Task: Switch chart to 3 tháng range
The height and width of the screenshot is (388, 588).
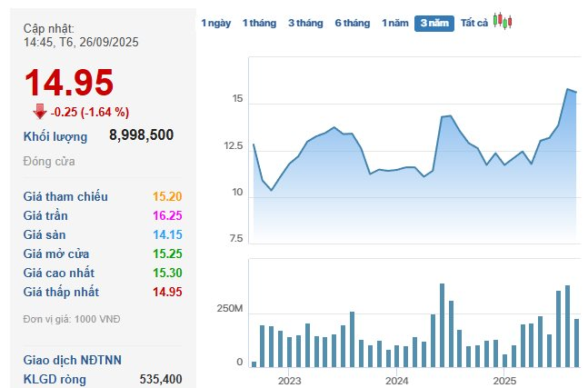Action: 305,23
